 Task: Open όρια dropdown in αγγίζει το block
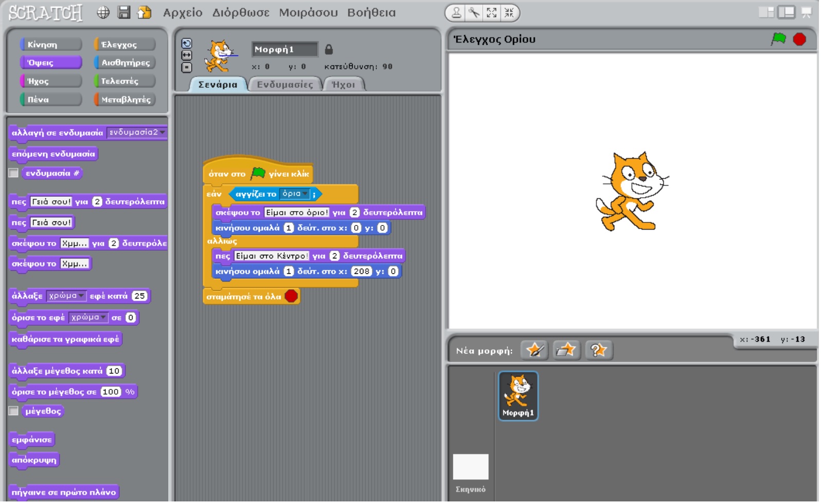(295, 194)
